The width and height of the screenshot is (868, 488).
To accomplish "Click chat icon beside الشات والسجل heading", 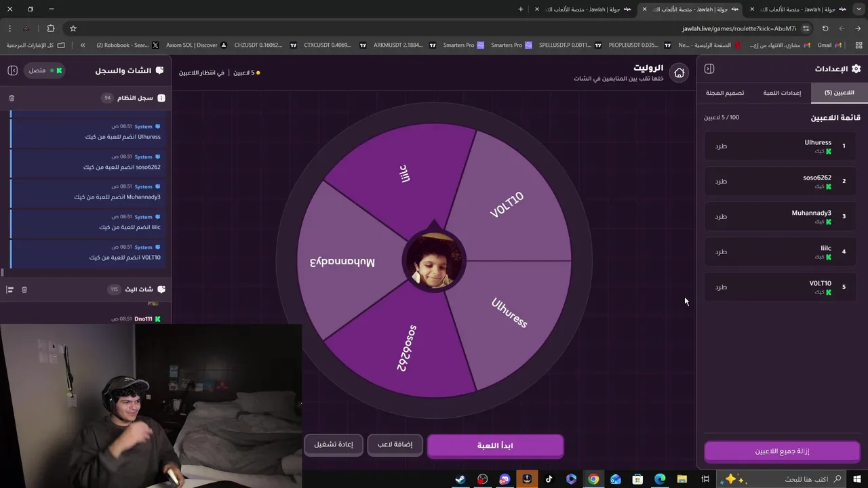I will click(x=159, y=70).
